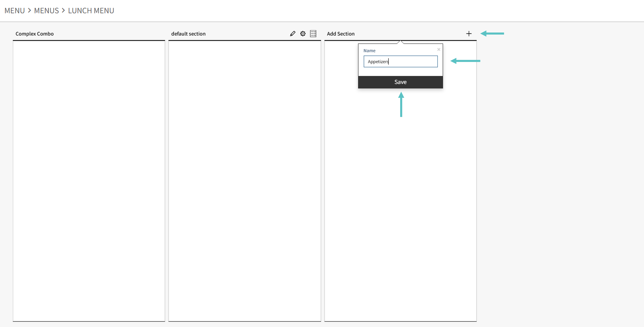Click the Name field containing Appetizers
This screenshot has height=327, width=644.
pyautogui.click(x=400, y=62)
